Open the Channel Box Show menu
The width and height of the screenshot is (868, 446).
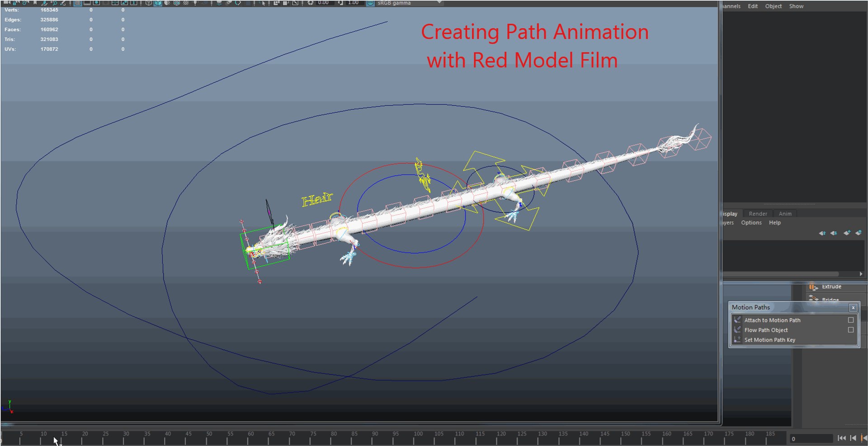(796, 6)
